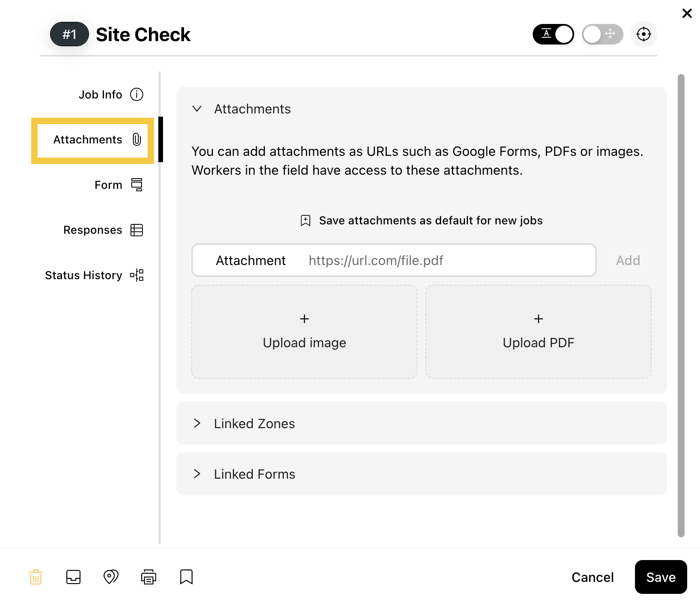Image resolution: width=700 pixels, height=602 pixels.
Task: Click the bookmark-plus icon beside Save attachments
Action: 306,221
